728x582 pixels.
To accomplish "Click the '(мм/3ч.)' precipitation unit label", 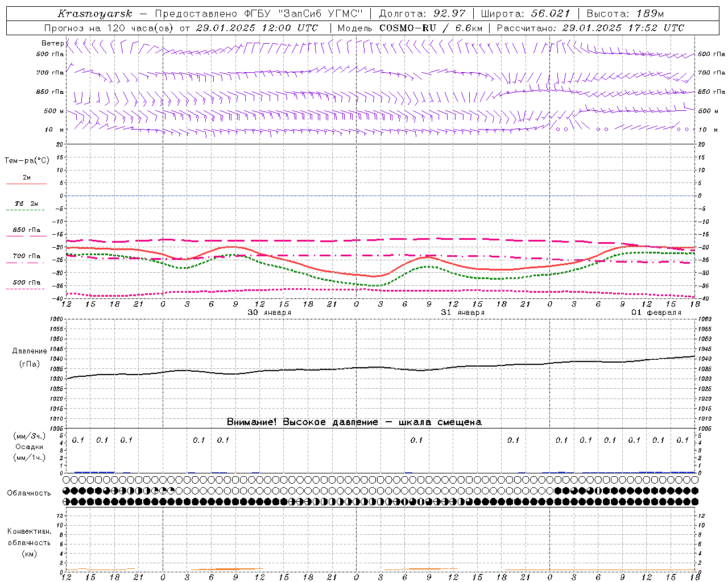I will click(30, 436).
